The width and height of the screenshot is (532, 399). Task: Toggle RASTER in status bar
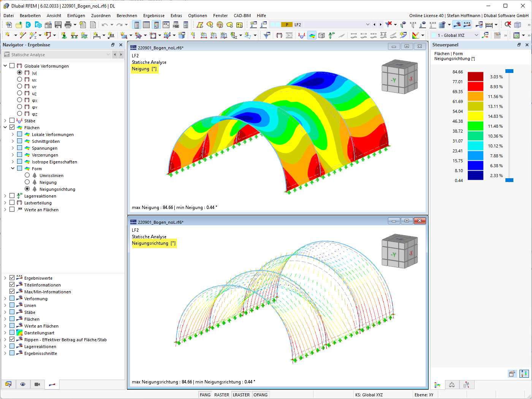[x=222, y=395]
